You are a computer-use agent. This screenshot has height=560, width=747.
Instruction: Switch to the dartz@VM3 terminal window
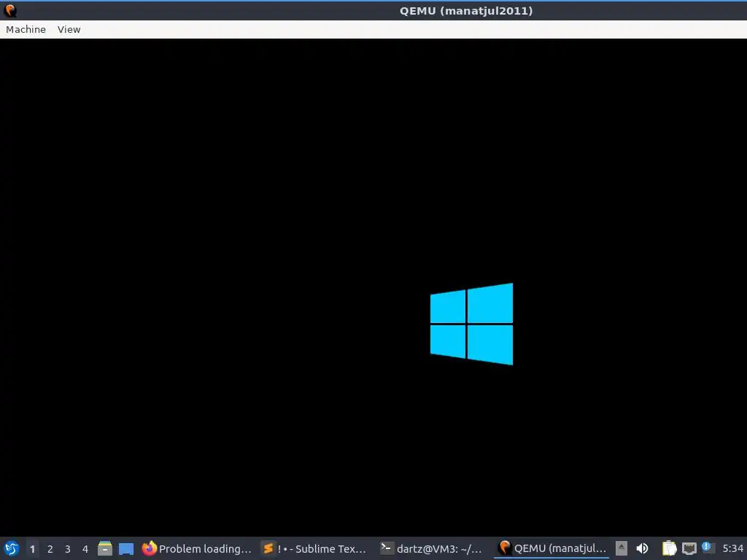pos(432,548)
